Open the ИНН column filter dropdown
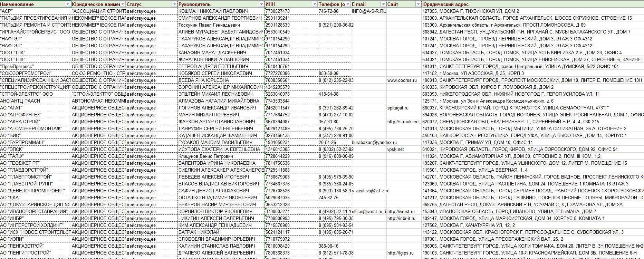644x259 pixels. [314, 4]
